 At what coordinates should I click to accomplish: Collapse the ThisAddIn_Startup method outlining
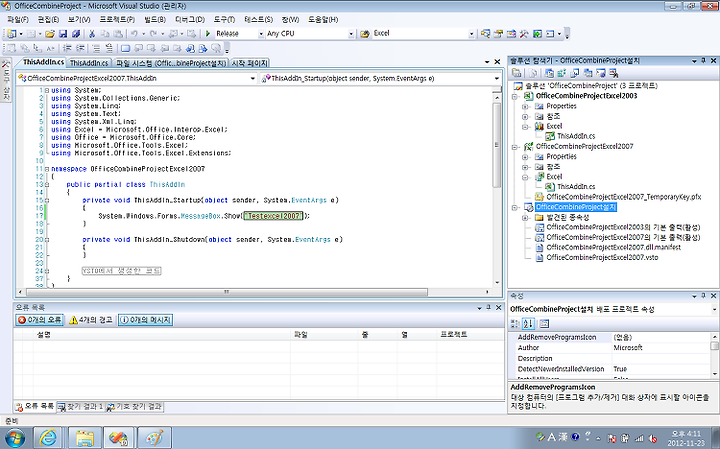pyautogui.click(x=47, y=201)
